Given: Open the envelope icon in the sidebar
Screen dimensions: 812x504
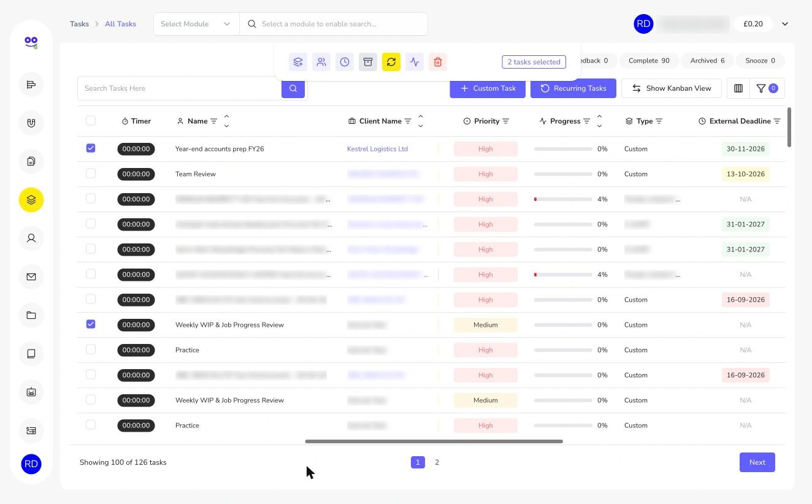Looking at the screenshot, I should click(31, 277).
